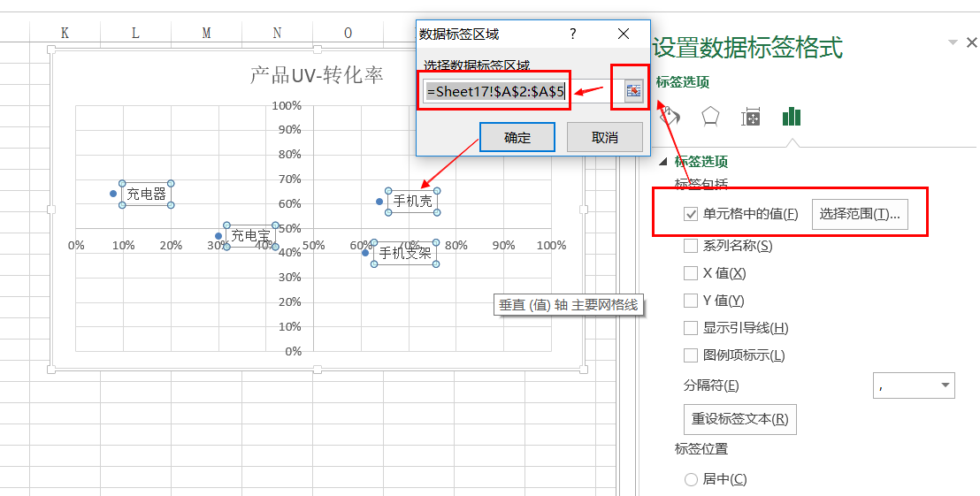The height and width of the screenshot is (496, 980).
Task: Select column N header
Action: 277,33
